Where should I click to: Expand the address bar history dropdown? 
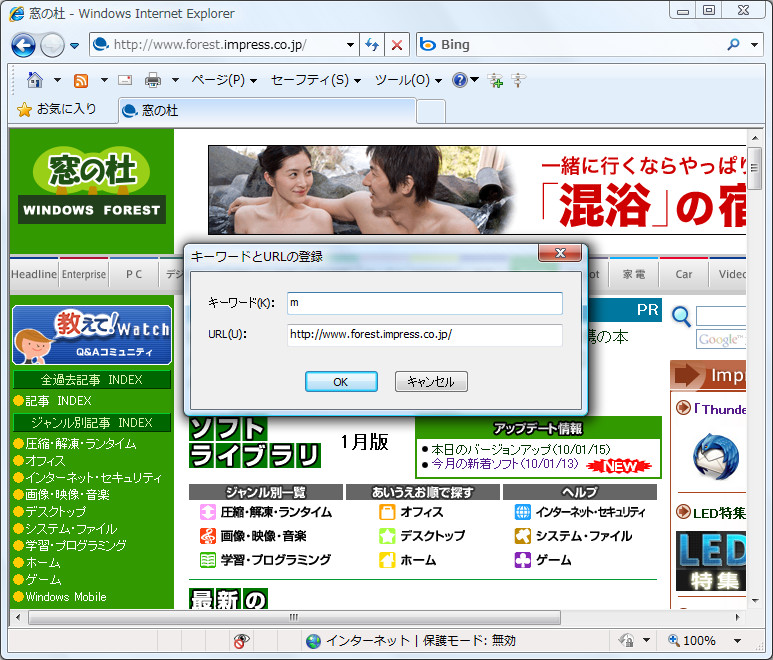(350, 45)
